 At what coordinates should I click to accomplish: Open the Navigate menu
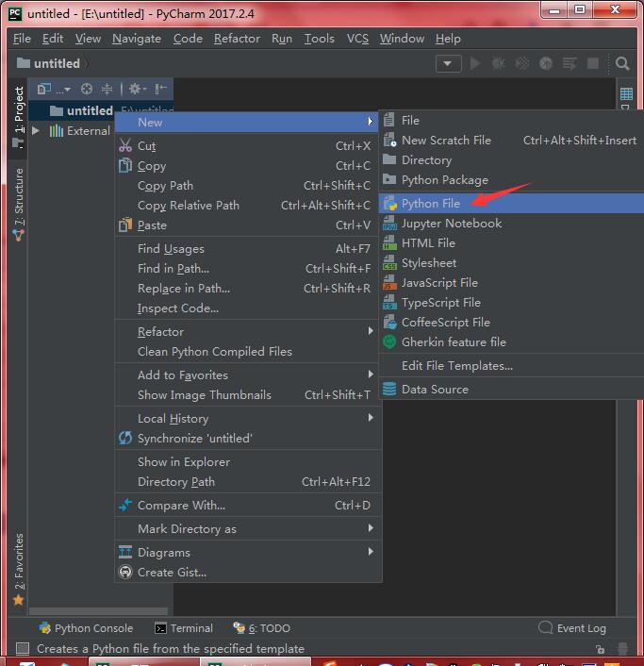[137, 39]
